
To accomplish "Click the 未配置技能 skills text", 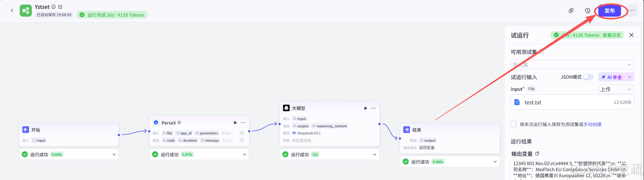I will click(301, 140).
